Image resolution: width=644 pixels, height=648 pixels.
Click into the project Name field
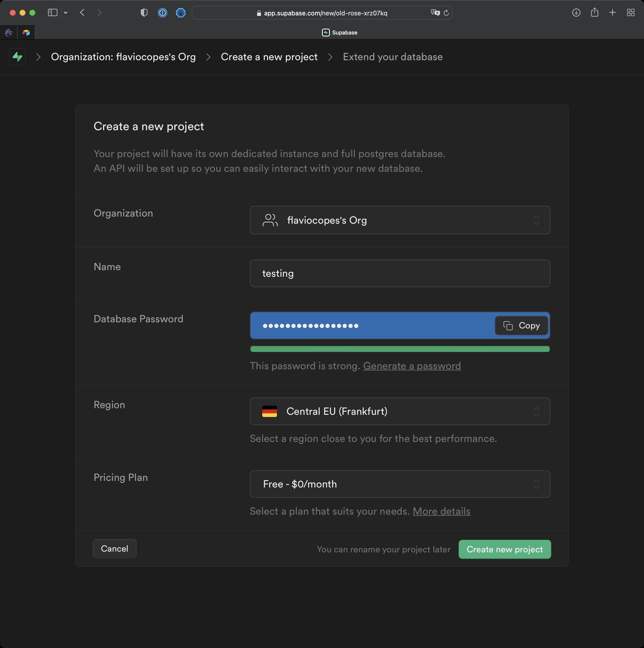[400, 274]
